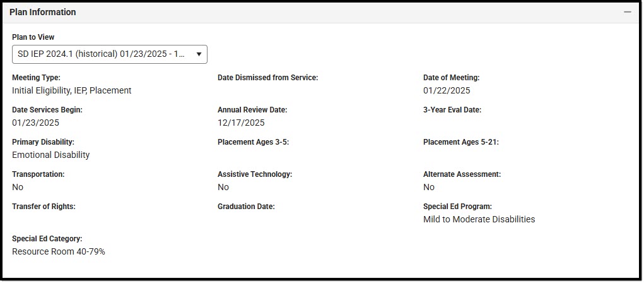Image resolution: width=644 pixels, height=283 pixels.
Task: Open the Plan to View dropdown
Action: [x=110, y=54]
